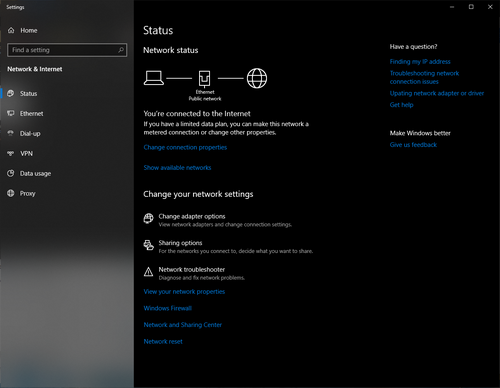Screen dimensions: 500x388
Task: Click the Give us feedback link
Action: 413,145
